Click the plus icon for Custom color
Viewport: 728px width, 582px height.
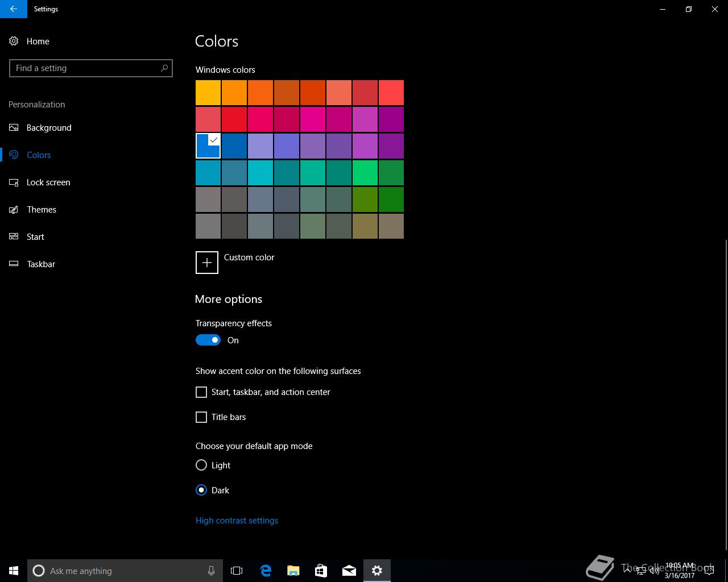(x=206, y=263)
